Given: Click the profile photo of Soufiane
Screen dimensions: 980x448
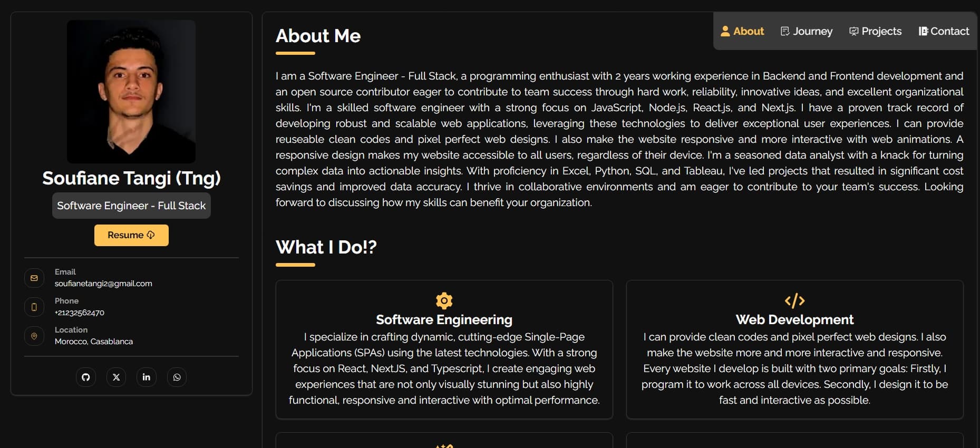Looking at the screenshot, I should pos(131,92).
